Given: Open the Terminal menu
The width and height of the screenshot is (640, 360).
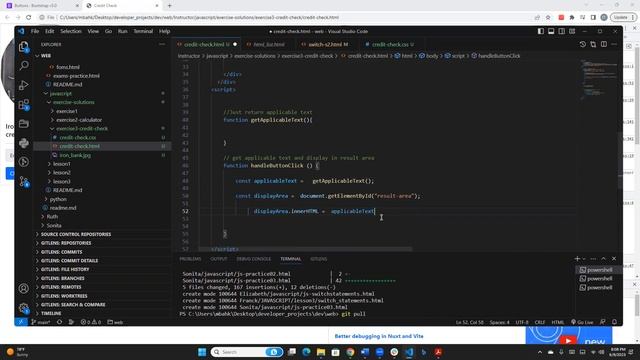Looking at the screenshot, I should point(143,31).
